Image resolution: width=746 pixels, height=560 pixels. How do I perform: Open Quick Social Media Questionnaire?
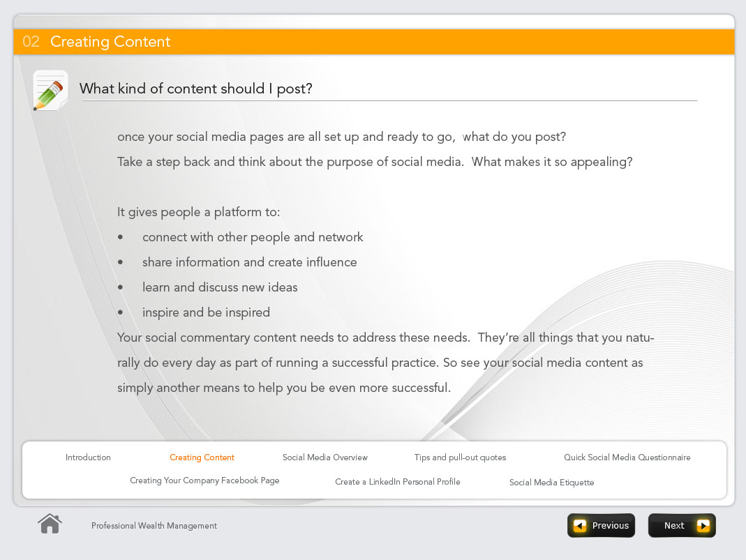tap(627, 457)
